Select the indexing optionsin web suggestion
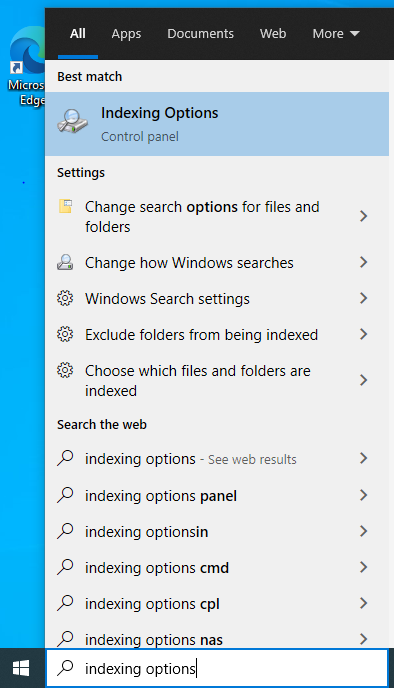This screenshot has height=688, width=394. point(217,531)
